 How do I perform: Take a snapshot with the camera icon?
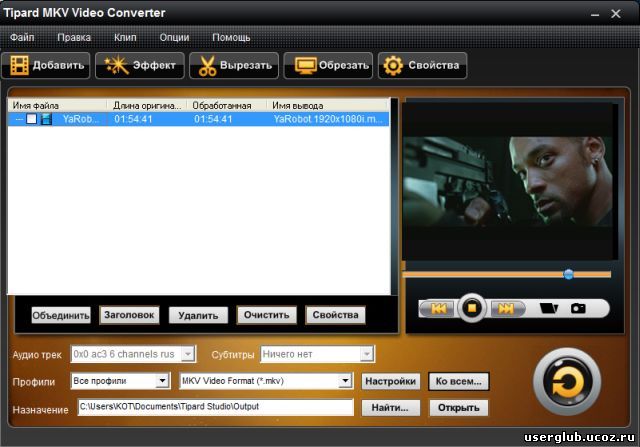coord(578,308)
